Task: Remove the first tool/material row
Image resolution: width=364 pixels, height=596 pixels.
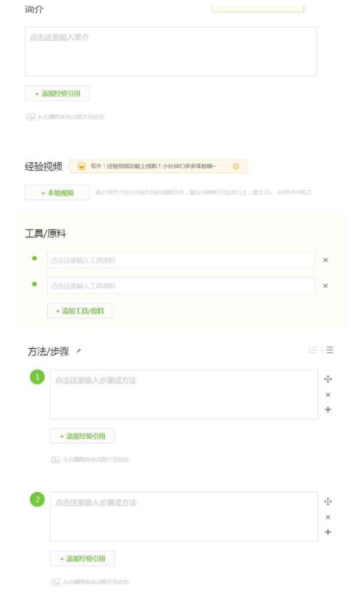Action: [x=325, y=260]
